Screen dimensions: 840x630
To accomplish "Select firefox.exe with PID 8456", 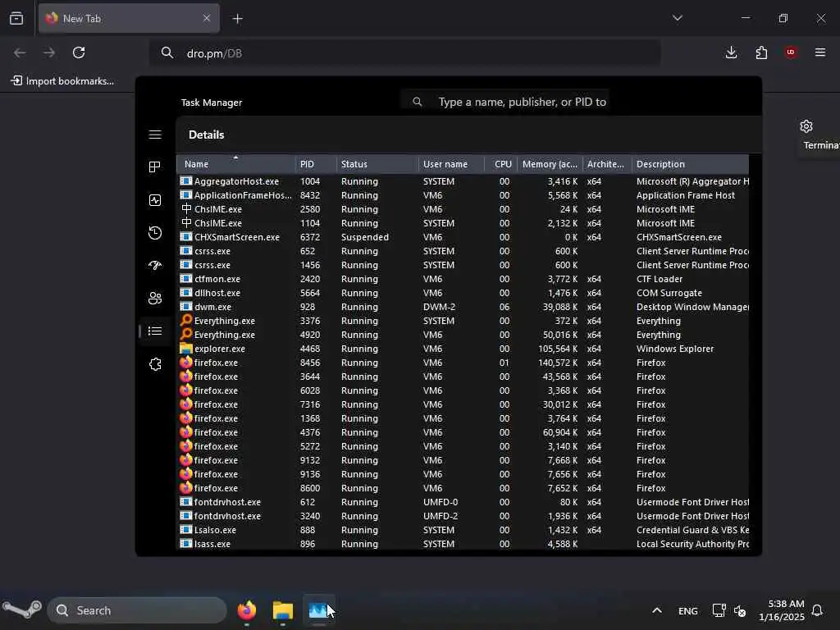I will (463, 363).
